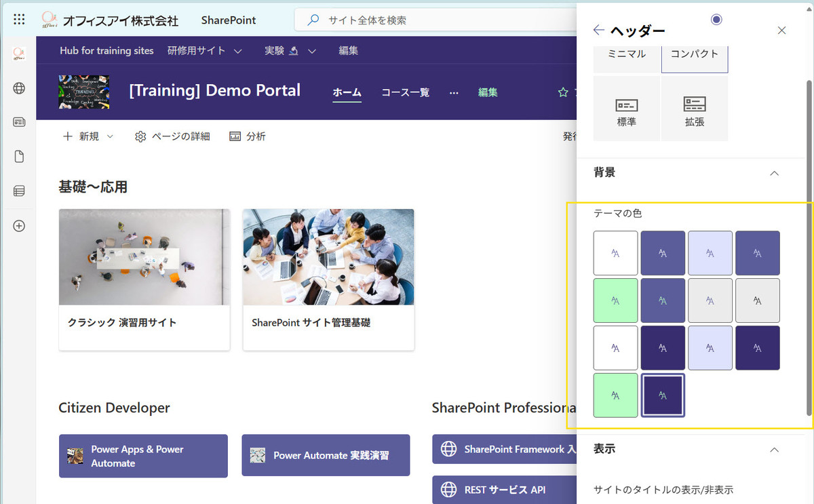Click the globe icon on the SharePoint Framework link
Viewport: 814px width, 504px height.
pyautogui.click(x=448, y=449)
